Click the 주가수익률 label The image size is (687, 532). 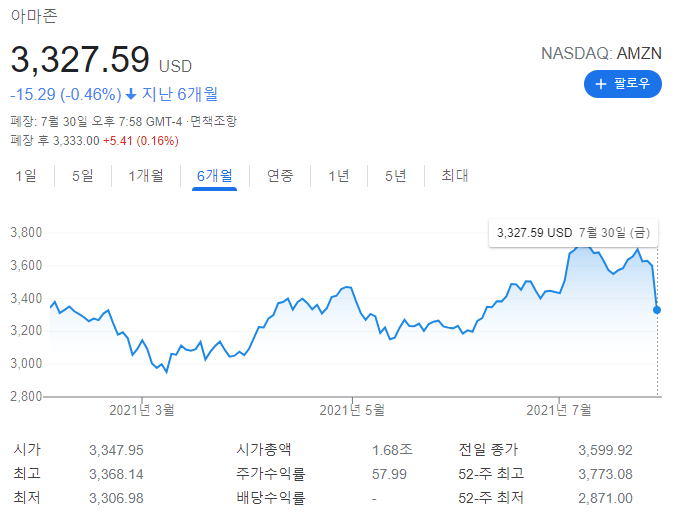click(271, 474)
